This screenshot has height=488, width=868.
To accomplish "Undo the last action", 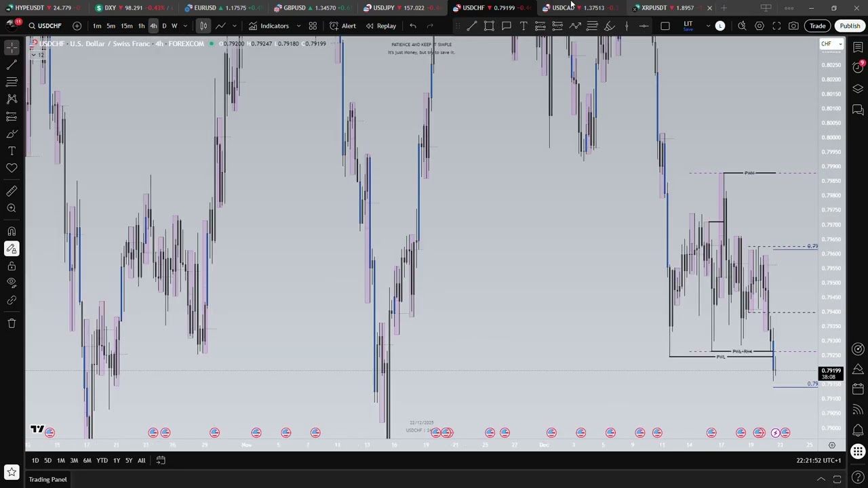I will click(x=413, y=26).
